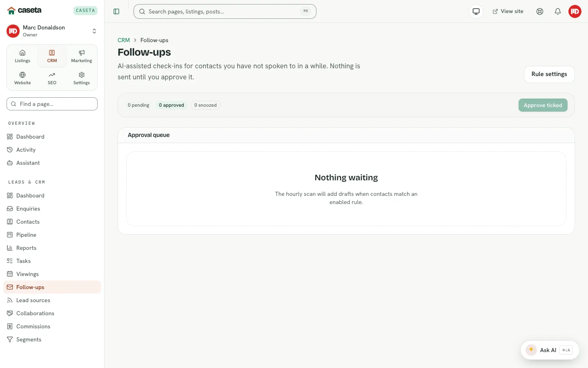The height and width of the screenshot is (368, 588).
Task: Click the CRM breadcrumb link
Action: [x=124, y=40]
